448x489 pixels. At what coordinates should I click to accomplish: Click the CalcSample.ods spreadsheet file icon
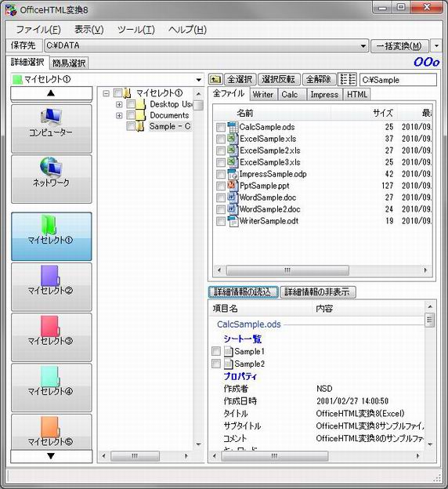[x=233, y=127]
